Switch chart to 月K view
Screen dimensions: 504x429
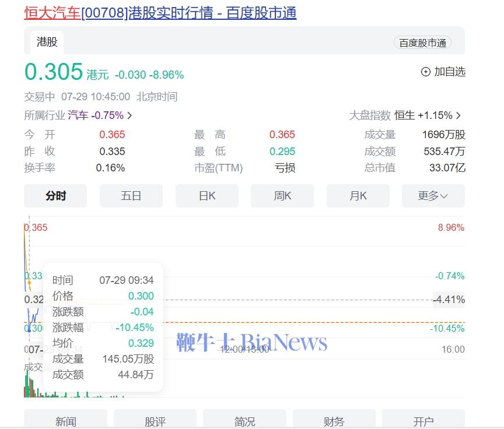(358, 195)
